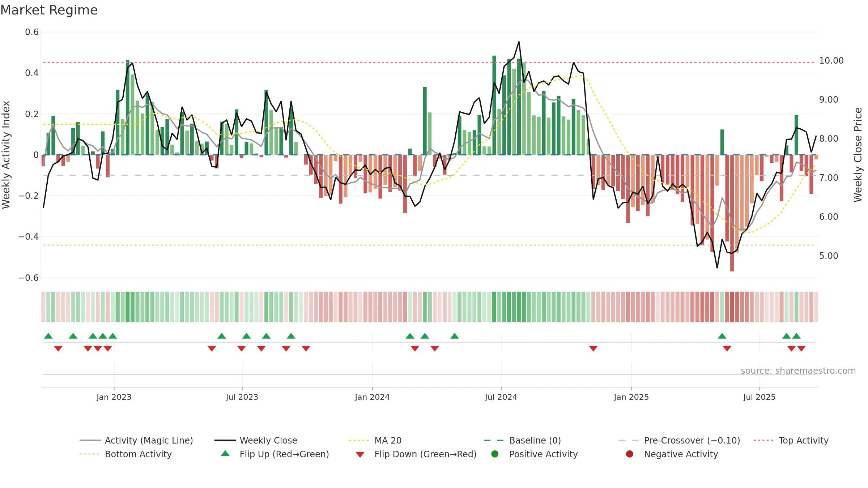868x488 pixels.
Task: Toggle the Baseline (0) legend entry
Action: coord(522,440)
